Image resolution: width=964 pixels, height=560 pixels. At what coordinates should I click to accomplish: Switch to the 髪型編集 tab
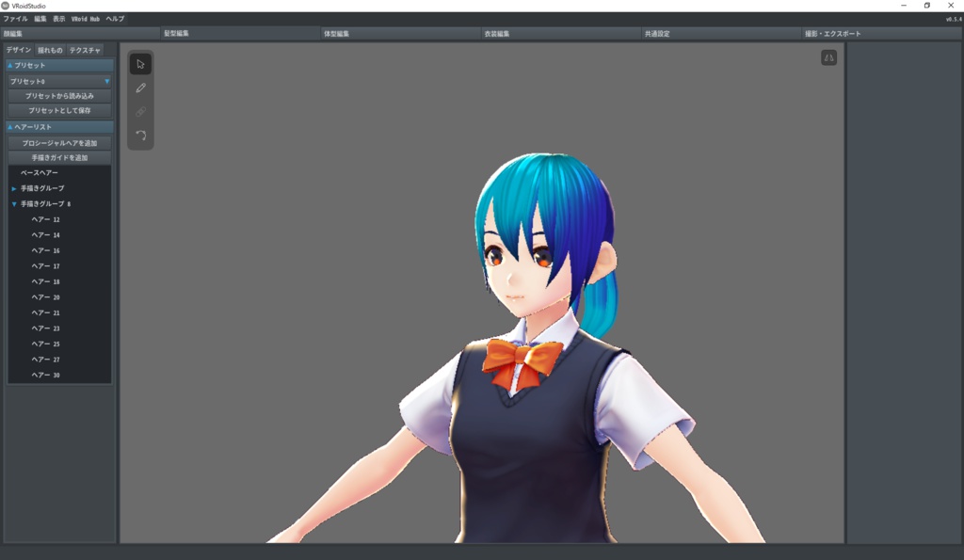(x=241, y=34)
